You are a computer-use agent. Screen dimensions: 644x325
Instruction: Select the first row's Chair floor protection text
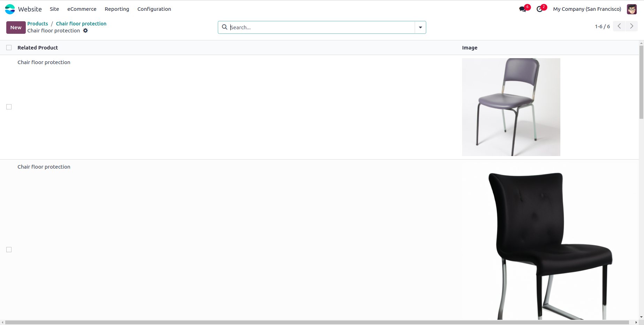point(44,62)
